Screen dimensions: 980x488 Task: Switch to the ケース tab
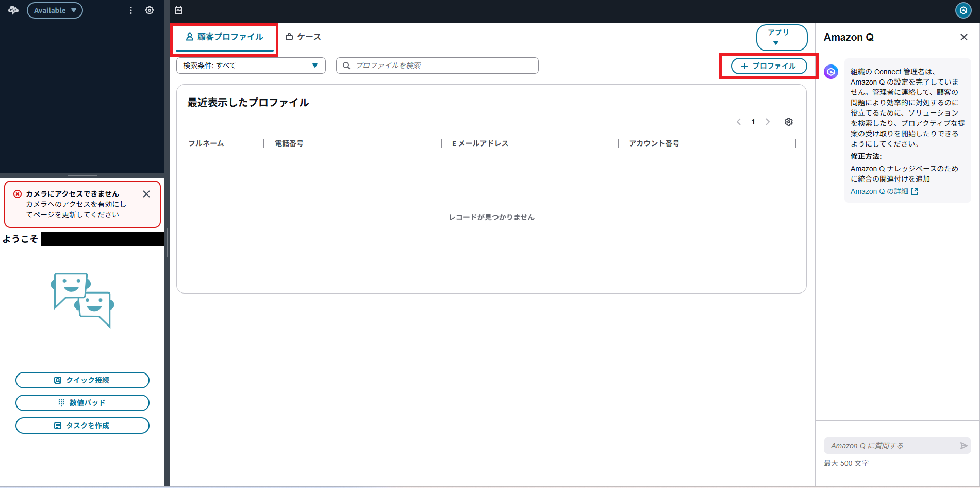tap(304, 37)
